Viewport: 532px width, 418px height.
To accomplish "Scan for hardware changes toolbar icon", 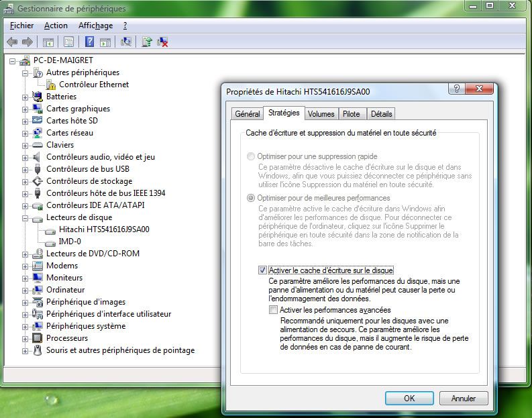I will tap(126, 42).
